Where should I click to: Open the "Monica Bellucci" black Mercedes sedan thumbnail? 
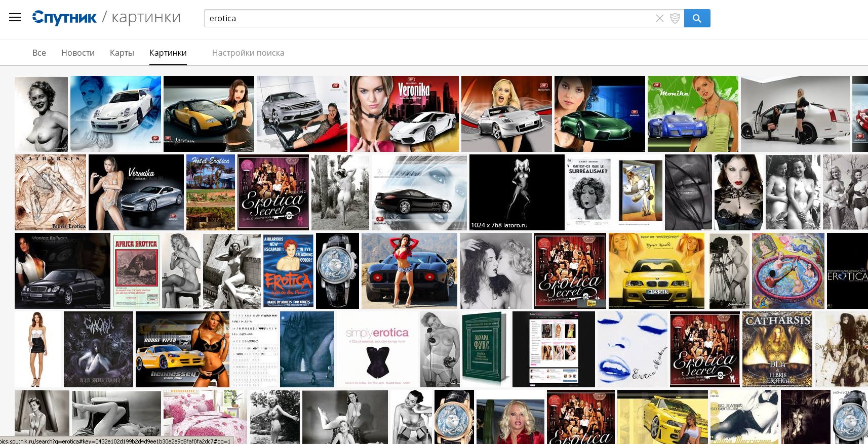(62, 271)
